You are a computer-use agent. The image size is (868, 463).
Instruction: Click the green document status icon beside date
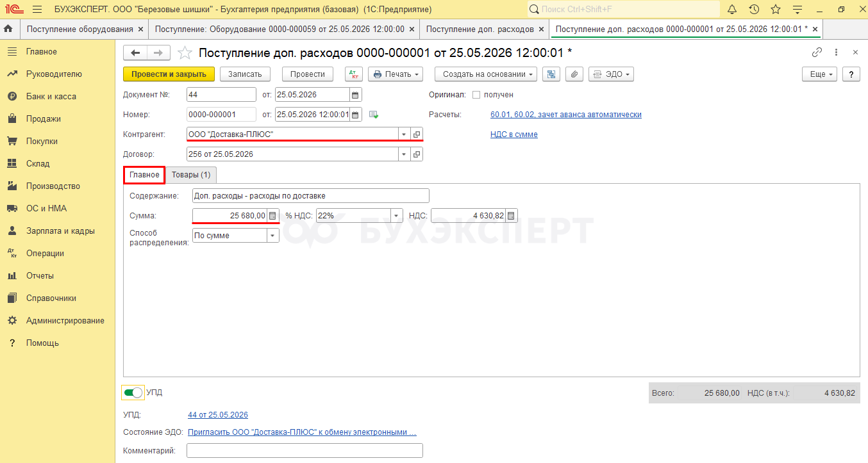click(x=374, y=115)
